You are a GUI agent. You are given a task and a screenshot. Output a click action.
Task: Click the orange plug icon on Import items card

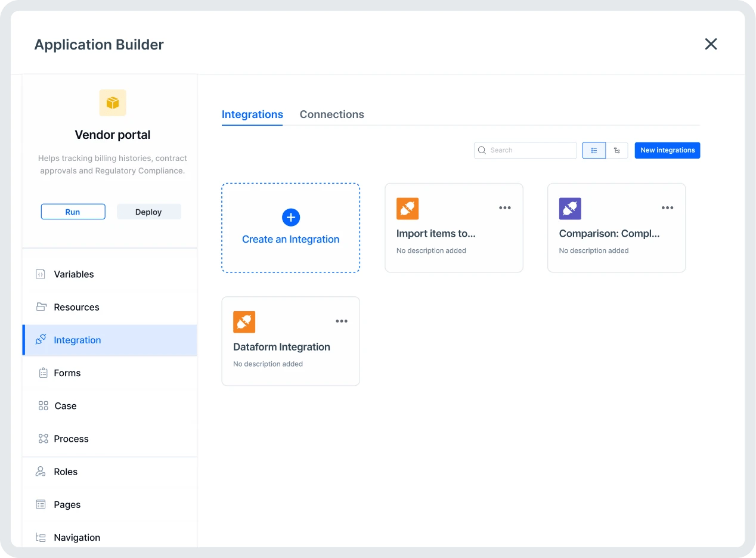coord(407,209)
